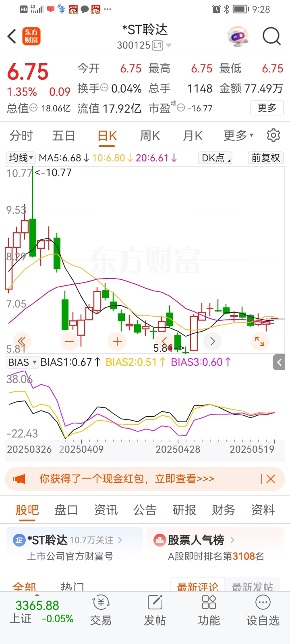290x644 pixels.
Task: Open BIAS indicator dropdown
Action: coord(23,362)
